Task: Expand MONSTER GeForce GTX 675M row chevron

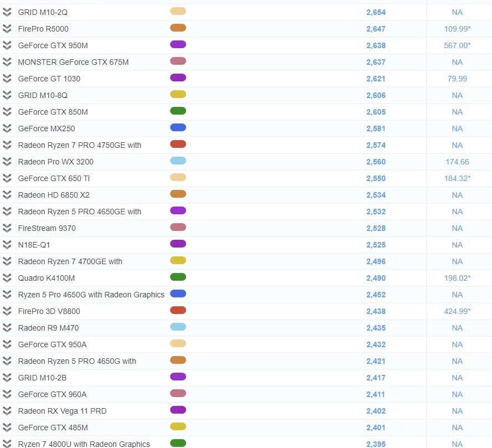Action: [x=7, y=62]
